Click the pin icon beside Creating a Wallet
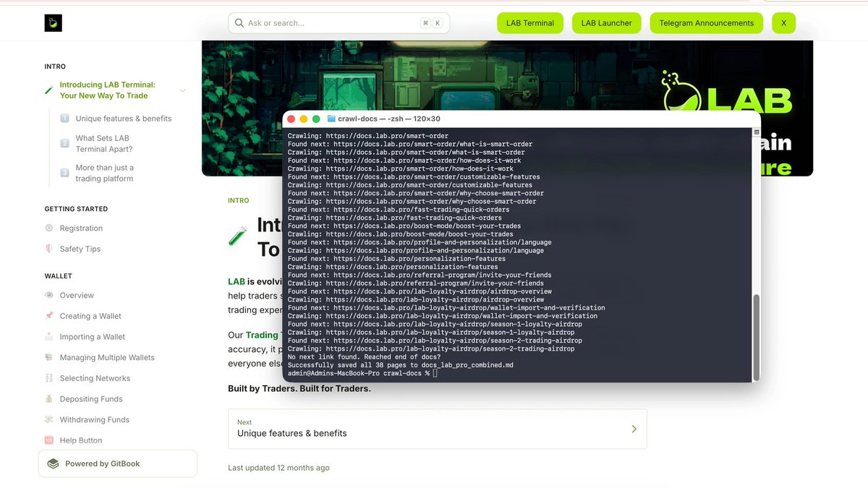This screenshot has height=488, width=868. coord(49,316)
